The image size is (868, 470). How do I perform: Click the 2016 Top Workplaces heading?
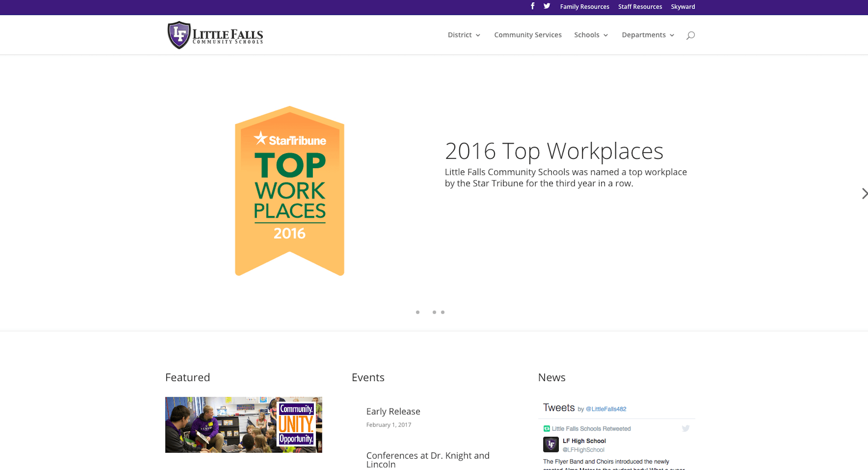(554, 151)
